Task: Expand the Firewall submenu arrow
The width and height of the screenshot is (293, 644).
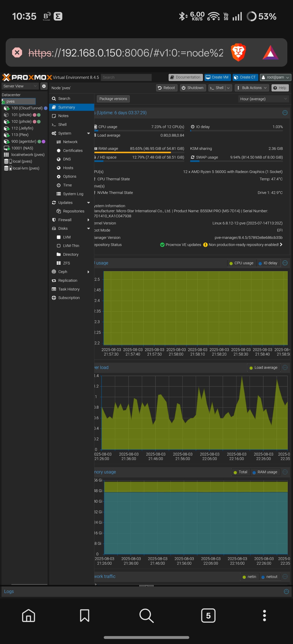Action: coord(88,220)
